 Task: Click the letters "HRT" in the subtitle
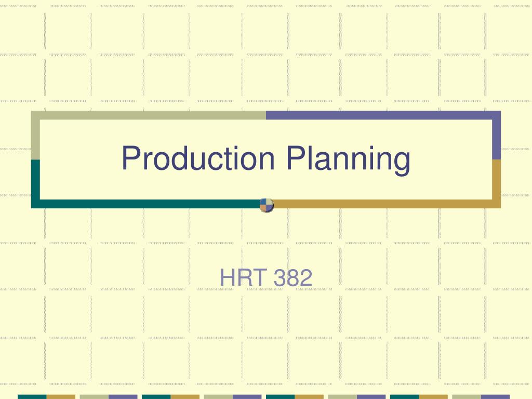tap(243, 277)
